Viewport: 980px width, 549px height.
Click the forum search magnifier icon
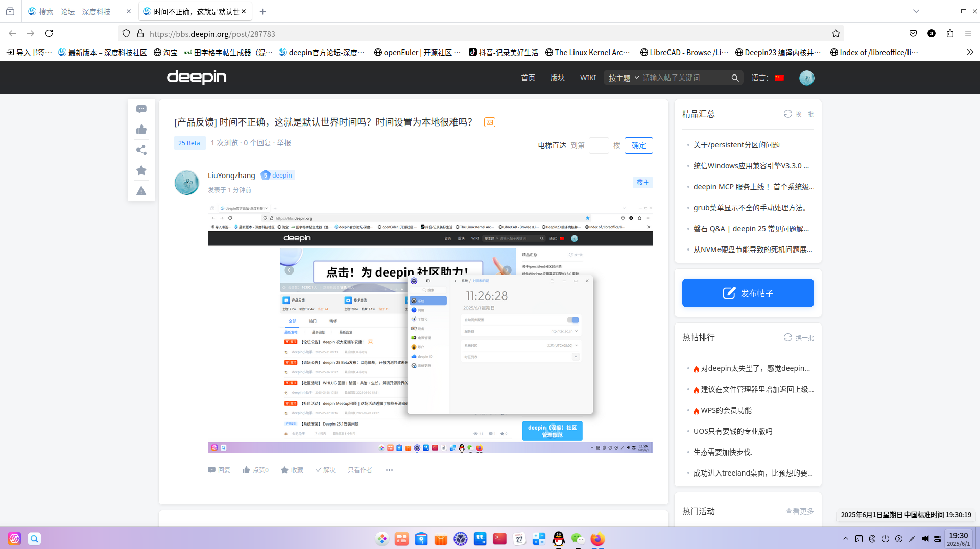tap(735, 78)
